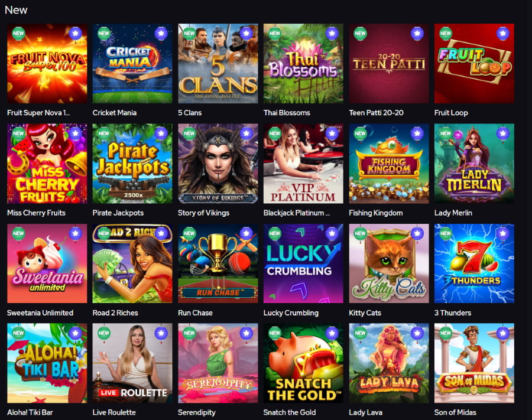Click the favorite star on Lucky Crumbling
Screen dimensions: 532x420
click(x=332, y=233)
